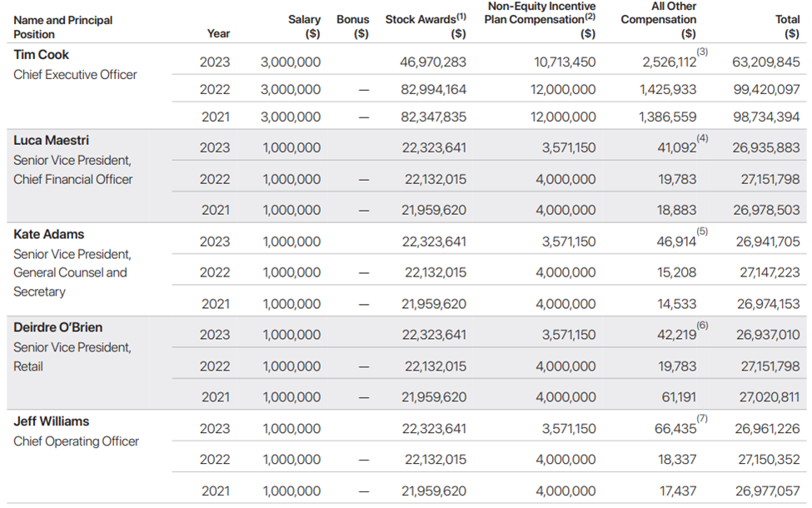Select the 1,386,559 compensation cell
The height and width of the screenshot is (508, 812).
[x=668, y=117]
